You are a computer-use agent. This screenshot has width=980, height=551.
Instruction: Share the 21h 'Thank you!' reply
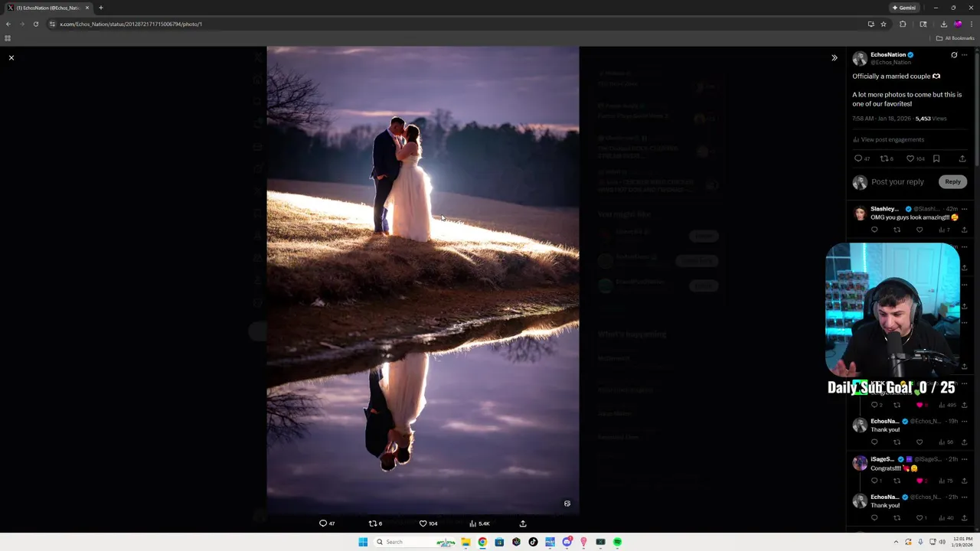[965, 518]
